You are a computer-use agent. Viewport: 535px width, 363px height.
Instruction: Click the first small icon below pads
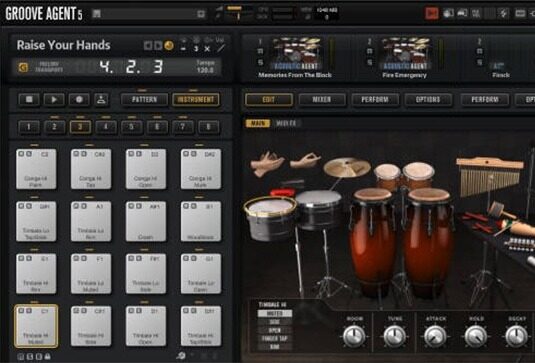tap(20, 357)
